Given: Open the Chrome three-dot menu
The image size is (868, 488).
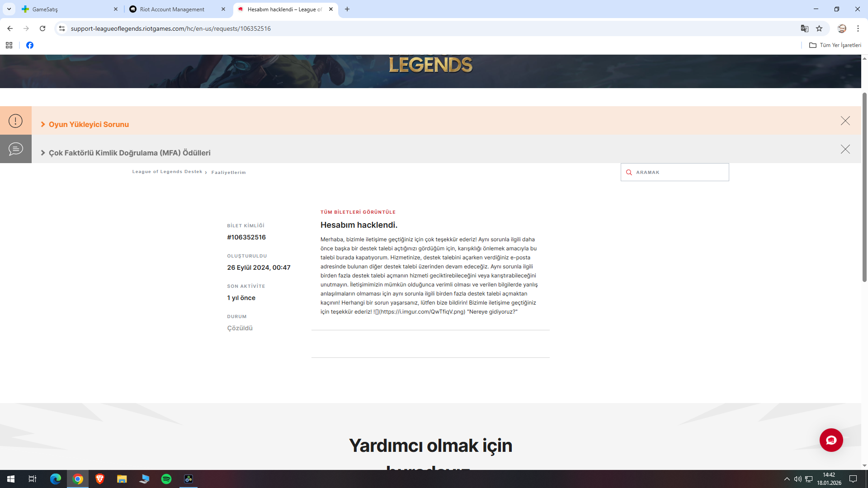Looking at the screenshot, I should tap(858, 28).
